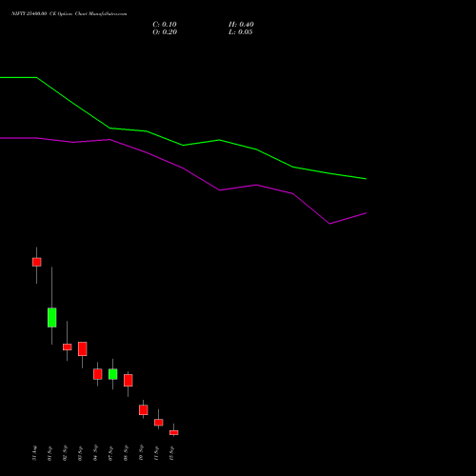Image resolution: width=476 pixels, height=476 pixels.
Task: Click the last red candle on the chart
Action: point(174,432)
